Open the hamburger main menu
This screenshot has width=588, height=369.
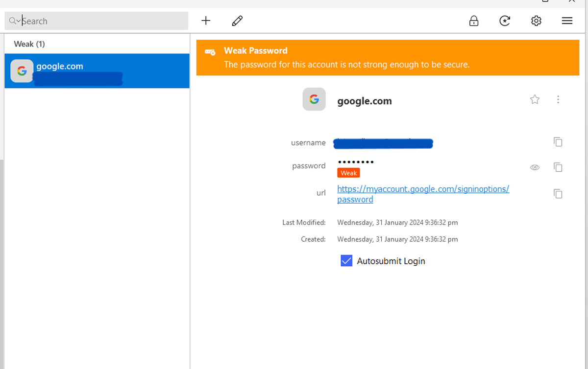(x=567, y=21)
